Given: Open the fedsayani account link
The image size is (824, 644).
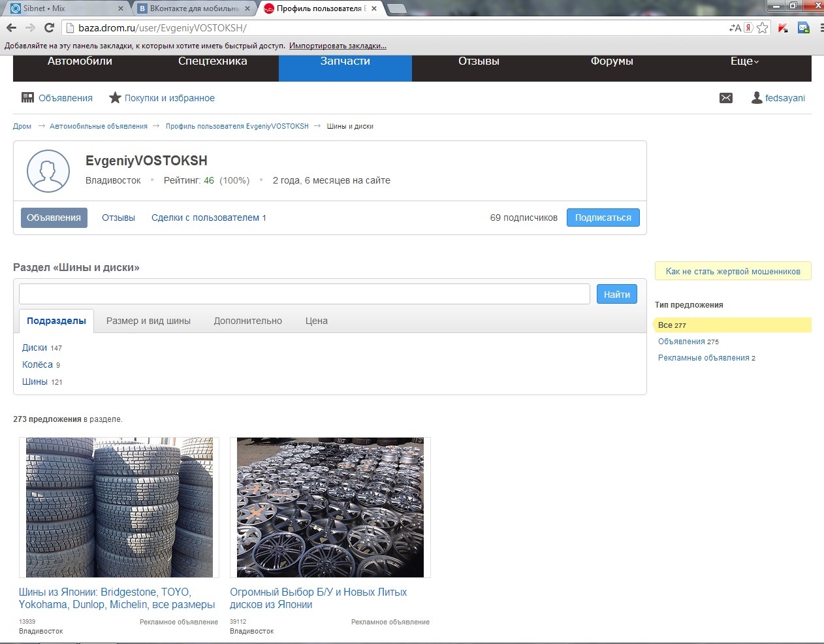Looking at the screenshot, I should pos(785,98).
